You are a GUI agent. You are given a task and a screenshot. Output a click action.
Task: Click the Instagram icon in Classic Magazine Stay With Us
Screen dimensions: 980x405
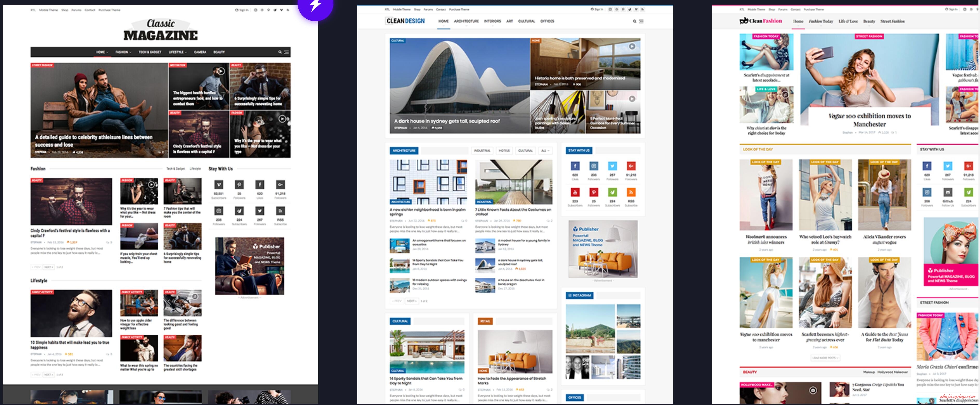[219, 211]
